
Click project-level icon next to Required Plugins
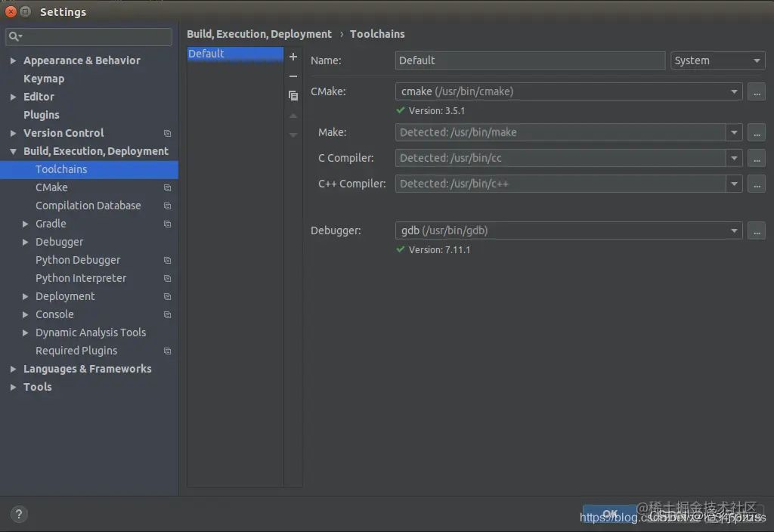point(167,351)
